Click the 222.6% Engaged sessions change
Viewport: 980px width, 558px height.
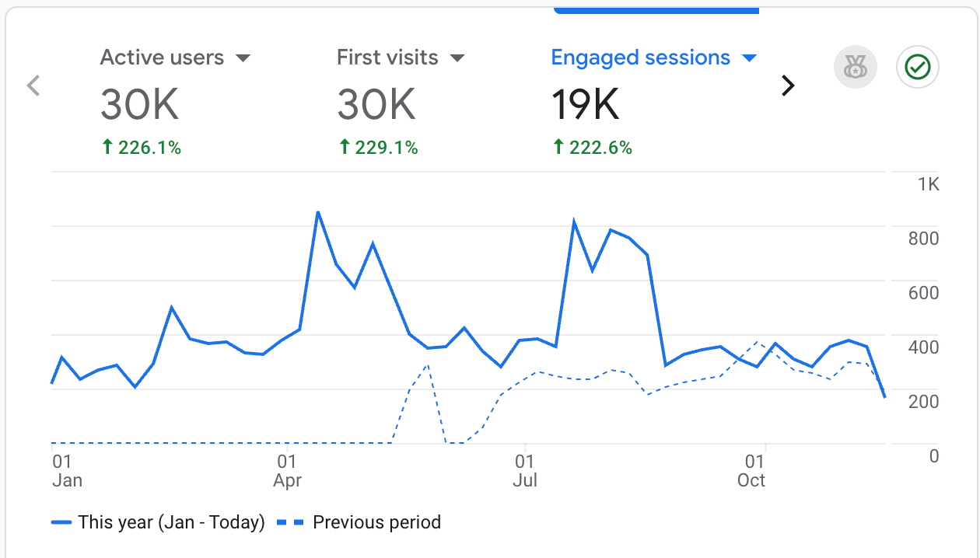click(593, 148)
